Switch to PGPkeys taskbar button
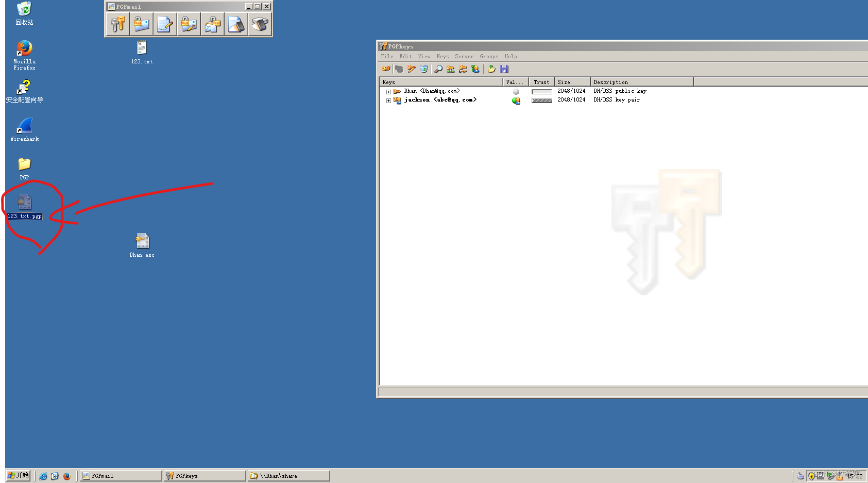 click(205, 476)
